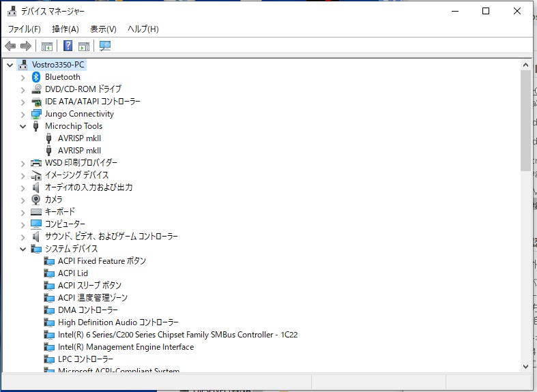Click the DVD/CD-ROM drive icon

tap(36, 89)
